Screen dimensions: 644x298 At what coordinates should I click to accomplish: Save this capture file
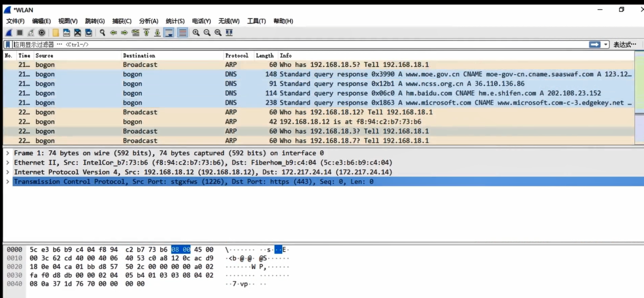(67, 33)
